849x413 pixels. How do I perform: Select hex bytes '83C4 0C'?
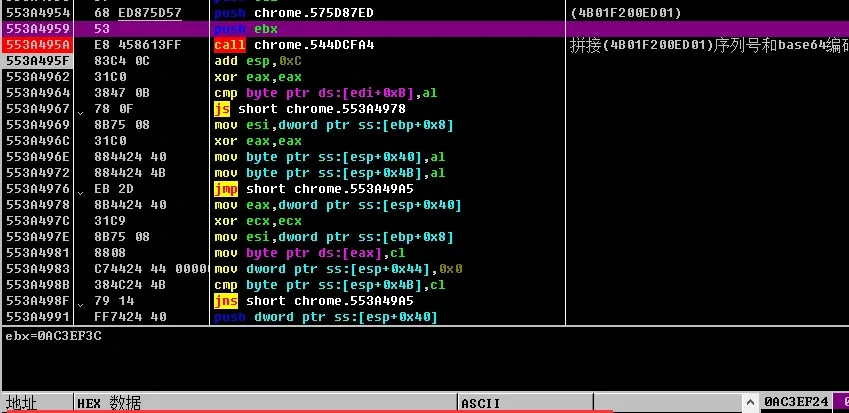tap(122, 61)
